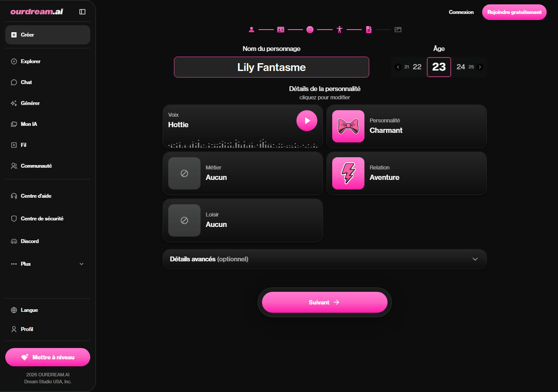Image resolution: width=558 pixels, height=392 pixels.
Task: Open Profil in the sidebar
Action: 48,329
